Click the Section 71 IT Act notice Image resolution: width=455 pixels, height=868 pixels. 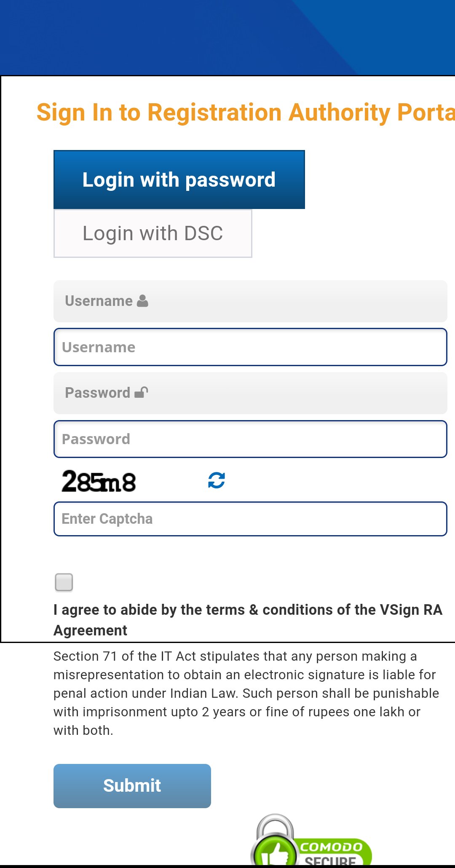point(246,693)
